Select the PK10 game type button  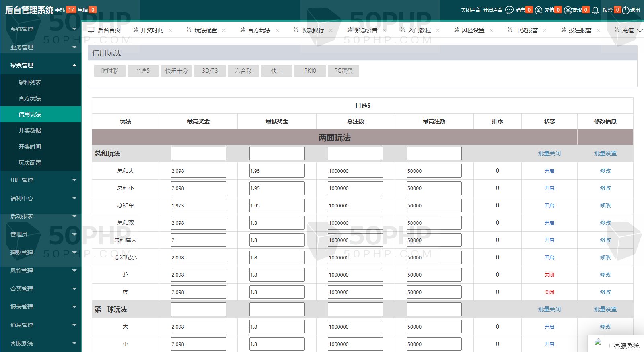coord(310,71)
